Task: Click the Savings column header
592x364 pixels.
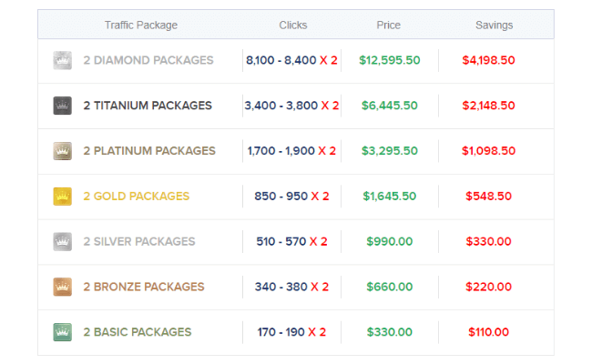Action: (494, 25)
